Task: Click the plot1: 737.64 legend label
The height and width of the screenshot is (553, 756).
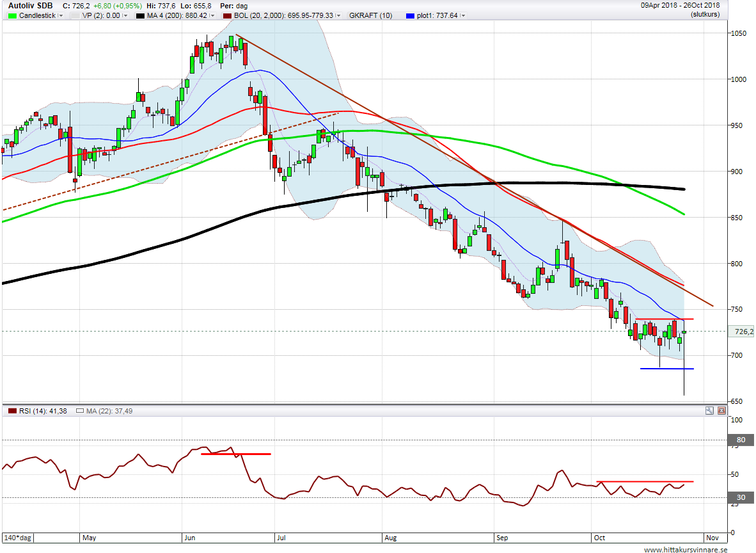Action: click(437, 15)
